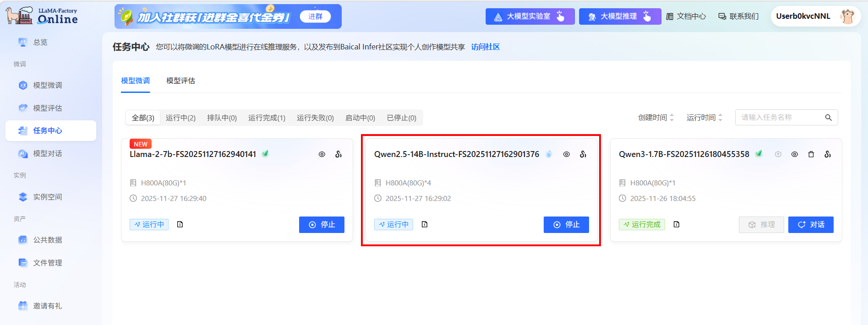
Task: Switch to the 模型评估 tab
Action: [x=180, y=81]
